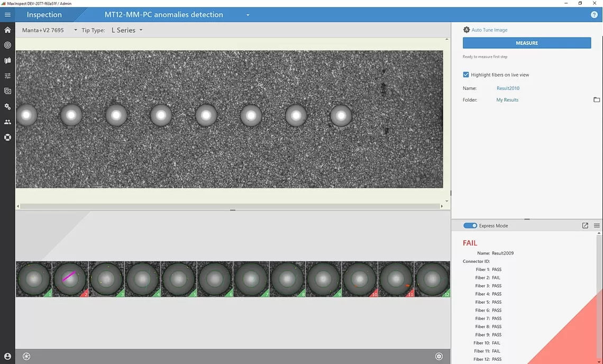Open the lifebuoy support sidebar icon
This screenshot has height=364, width=603.
(8, 138)
